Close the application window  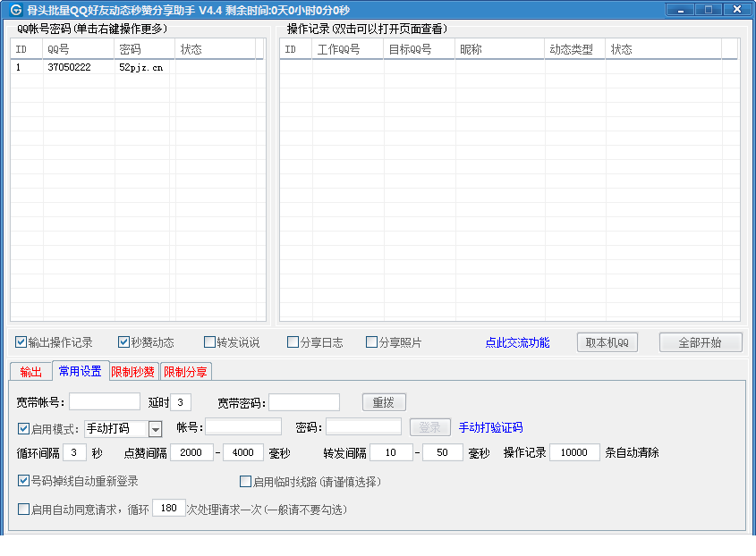[736, 10]
